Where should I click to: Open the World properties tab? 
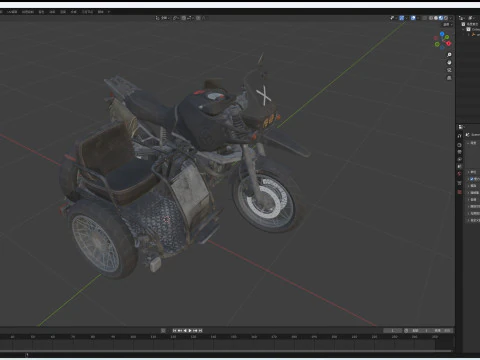(460, 173)
